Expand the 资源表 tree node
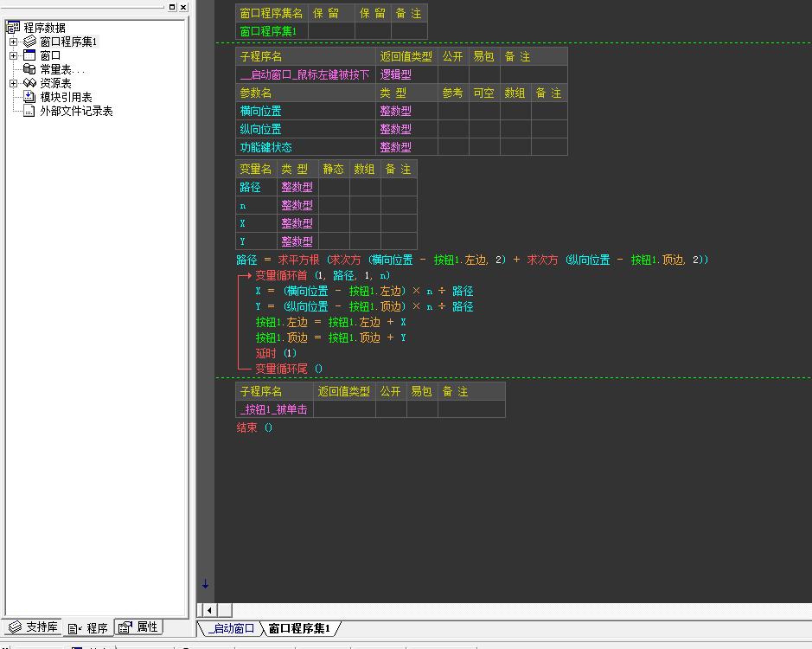 tap(14, 83)
